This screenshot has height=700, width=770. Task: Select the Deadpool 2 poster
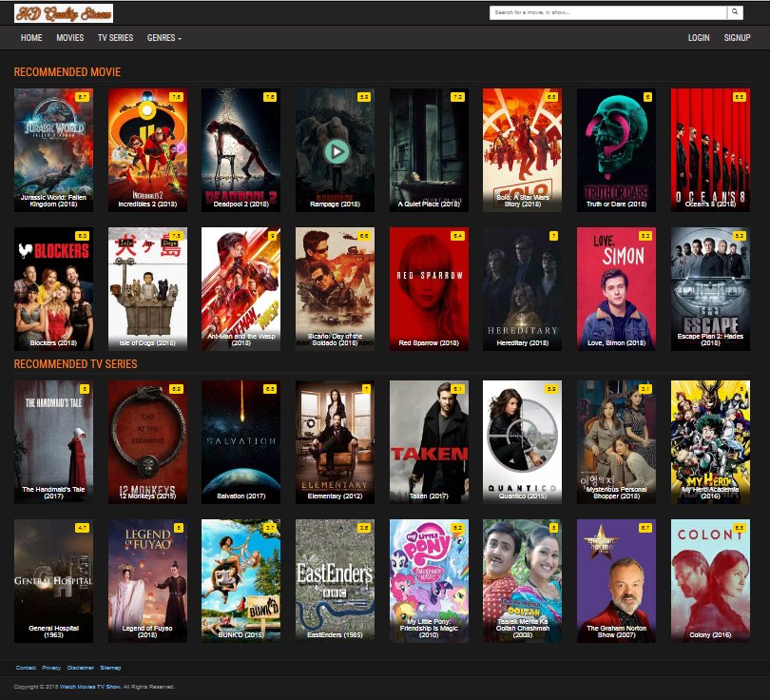coord(241,150)
